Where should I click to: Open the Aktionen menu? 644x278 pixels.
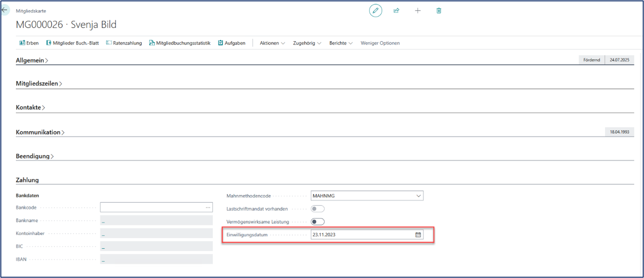pyautogui.click(x=272, y=43)
